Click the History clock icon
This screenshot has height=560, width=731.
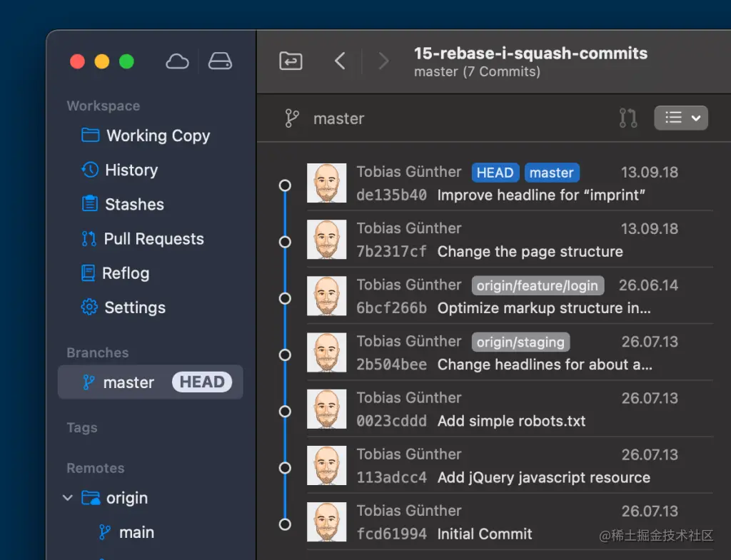pyautogui.click(x=89, y=170)
